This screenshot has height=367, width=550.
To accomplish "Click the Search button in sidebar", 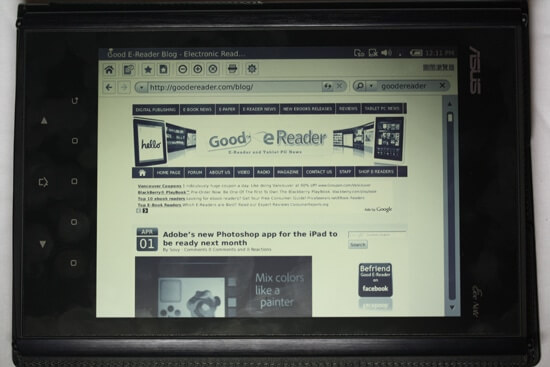I will pos(358,245).
